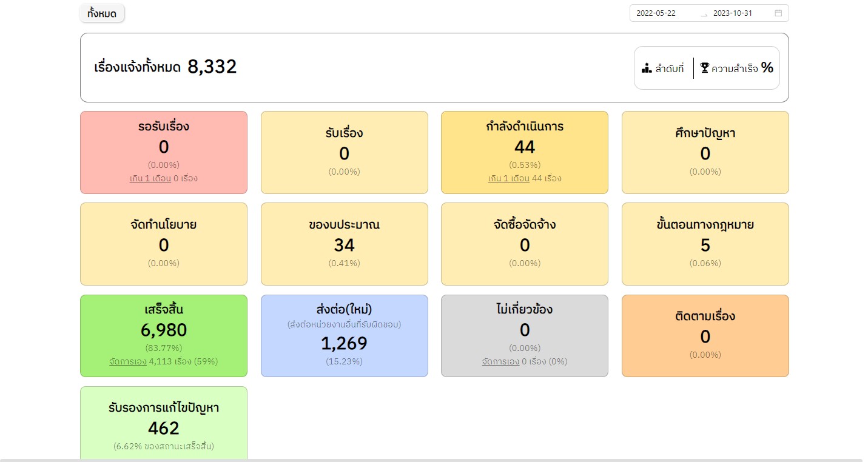Screen dimensions: 868x462
Task: Select the orange ติดตามเรื่อง card
Action: pyautogui.click(x=705, y=335)
